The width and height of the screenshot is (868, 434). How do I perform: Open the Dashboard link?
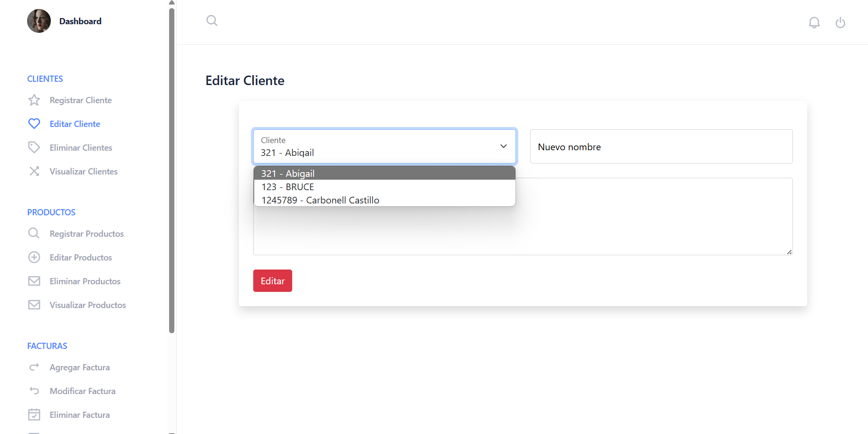click(x=80, y=21)
